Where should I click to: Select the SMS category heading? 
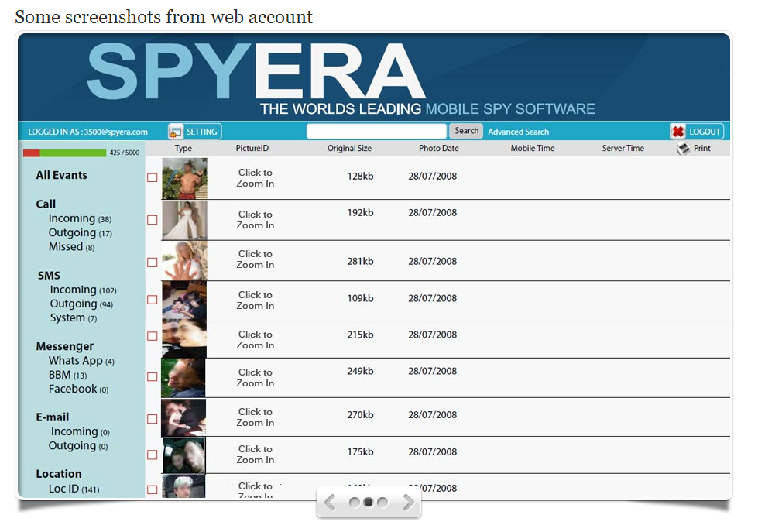[49, 276]
